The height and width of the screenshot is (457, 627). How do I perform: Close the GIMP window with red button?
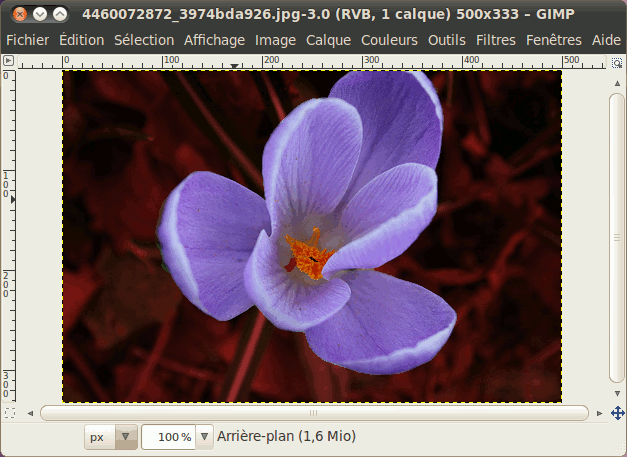pyautogui.click(x=19, y=14)
